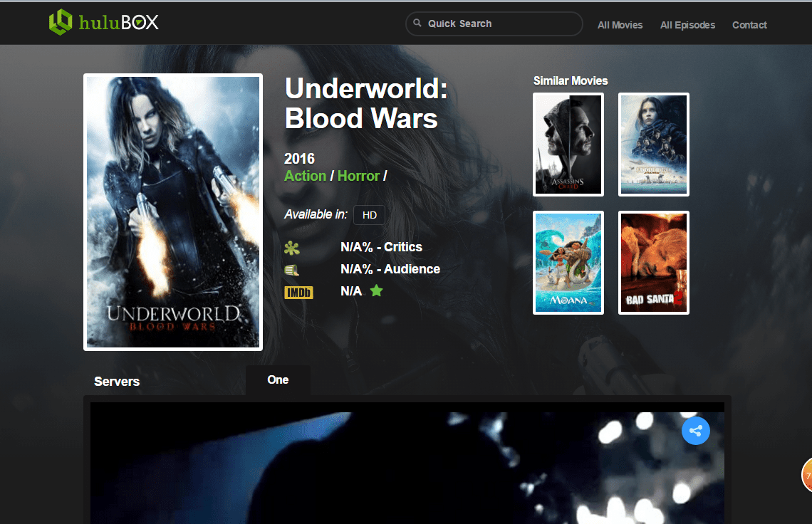The height and width of the screenshot is (524, 812).
Task: Click the Critics splat rating icon
Action: pyautogui.click(x=291, y=248)
